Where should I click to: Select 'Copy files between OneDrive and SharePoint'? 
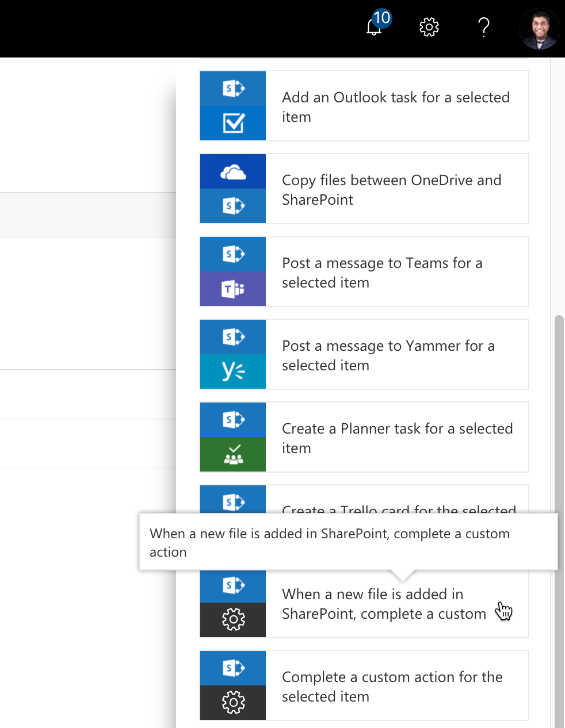pos(391,190)
